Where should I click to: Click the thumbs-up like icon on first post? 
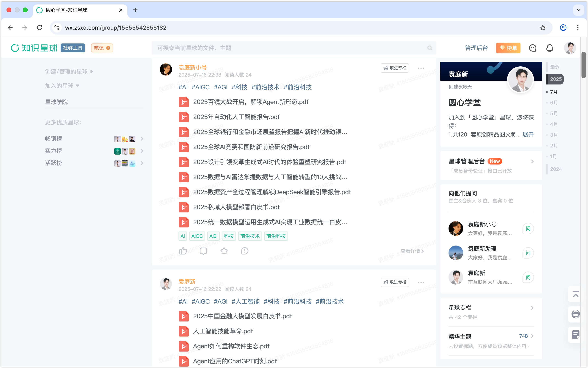183,251
